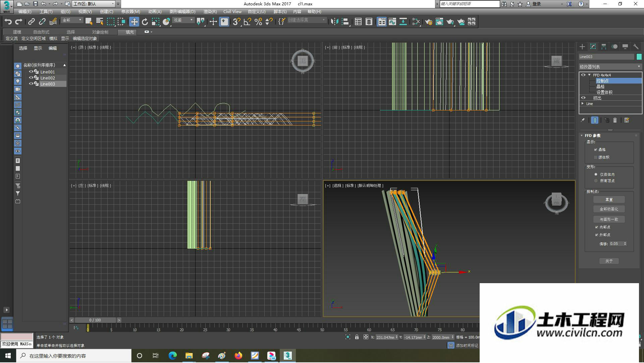Open the Civil View menu
The height and width of the screenshot is (363, 644).
232,12
